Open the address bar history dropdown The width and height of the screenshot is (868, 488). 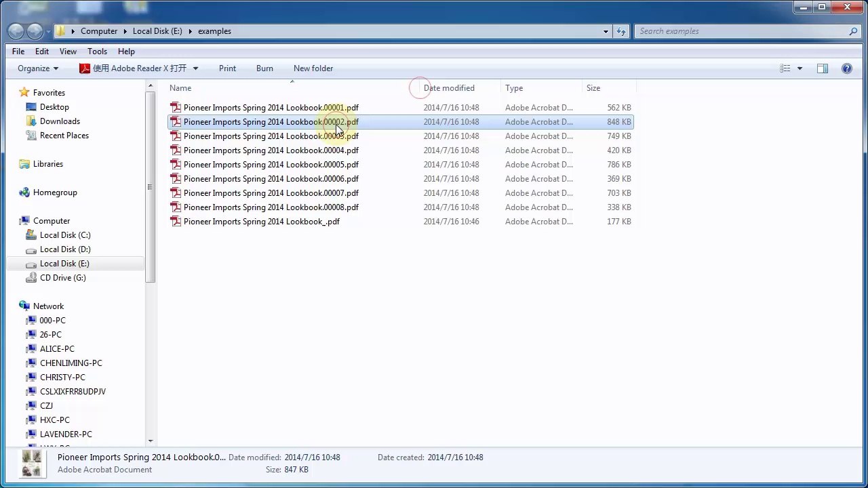click(606, 31)
